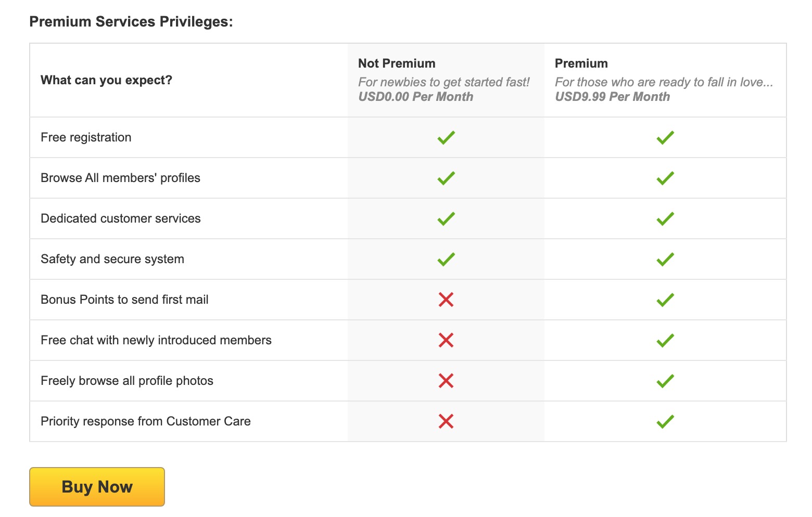Click red X for Freely browse profile photos
Screen dimensions: 812x517
(446, 381)
